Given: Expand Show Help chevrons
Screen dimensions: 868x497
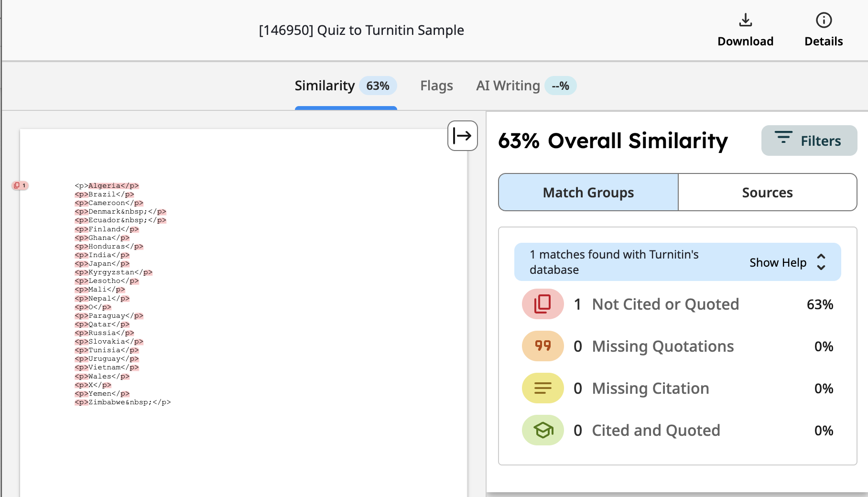Looking at the screenshot, I should tap(821, 262).
